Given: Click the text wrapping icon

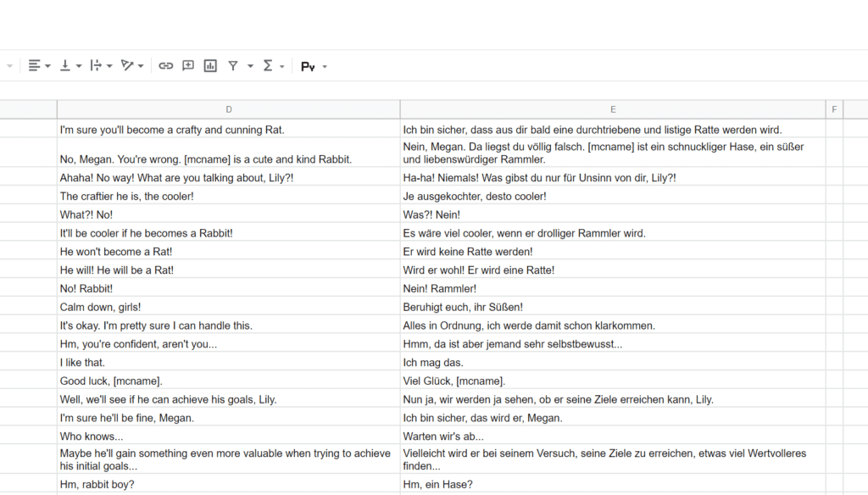Looking at the screenshot, I should [96, 66].
